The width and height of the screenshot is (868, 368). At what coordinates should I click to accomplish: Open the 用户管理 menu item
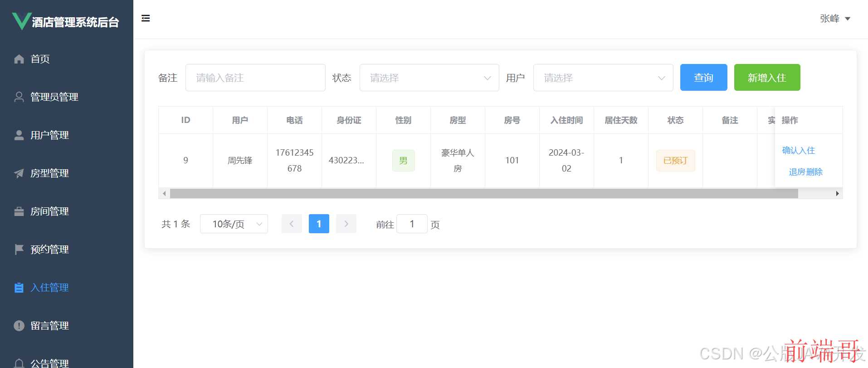point(67,135)
